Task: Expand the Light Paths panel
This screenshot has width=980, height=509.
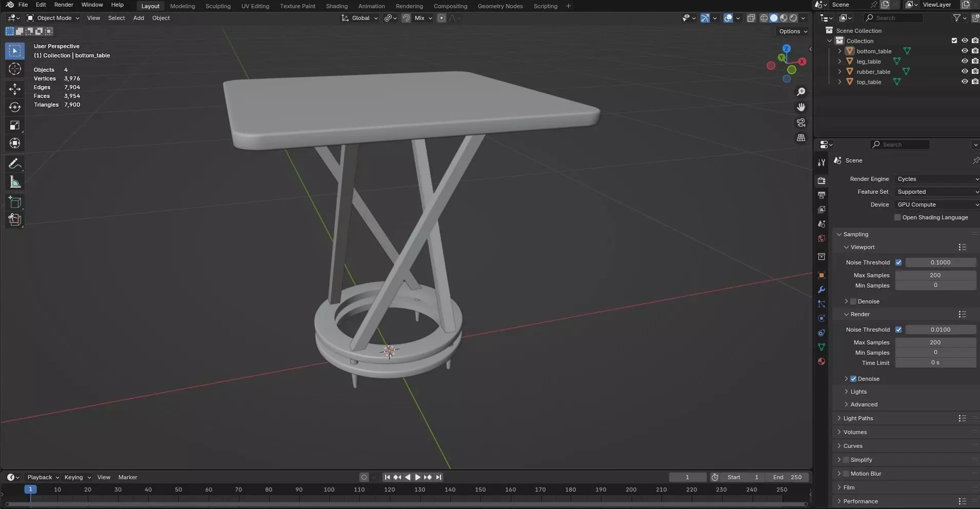Action: (858, 418)
